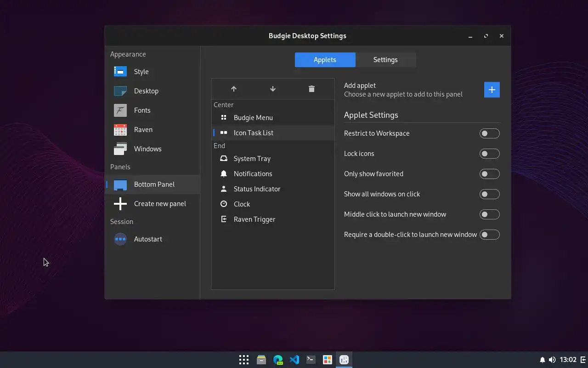The image size is (588, 368).
Task: Turn on Only show favorited
Action: 489,174
